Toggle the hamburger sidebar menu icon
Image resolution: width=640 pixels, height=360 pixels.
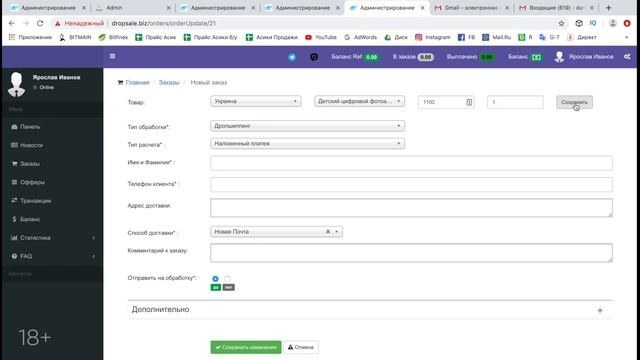coord(113,56)
